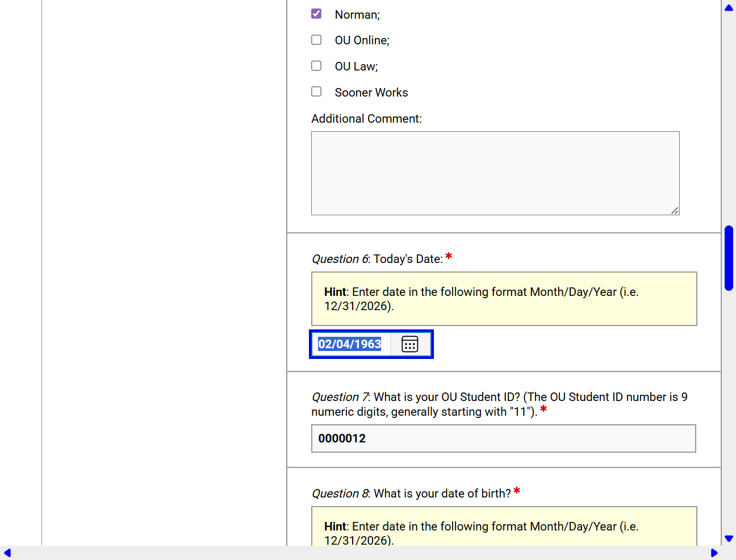Click the hint text under Question 6

coord(482,299)
